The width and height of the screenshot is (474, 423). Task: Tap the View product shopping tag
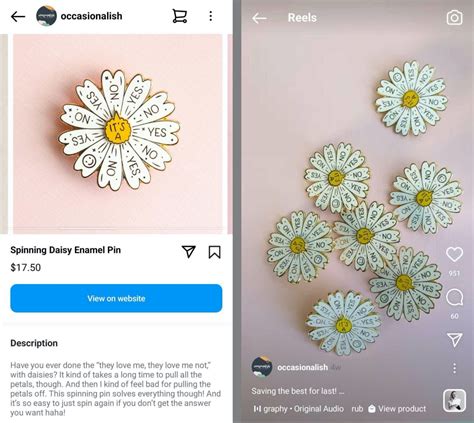click(397, 409)
